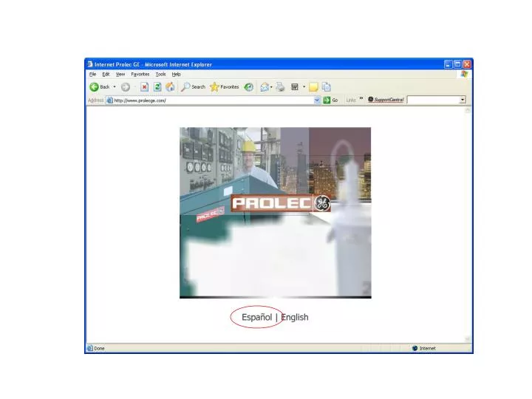The height and width of the screenshot is (399, 532).
Task: Open the Edit button dropdown arrow
Action: click(x=304, y=87)
